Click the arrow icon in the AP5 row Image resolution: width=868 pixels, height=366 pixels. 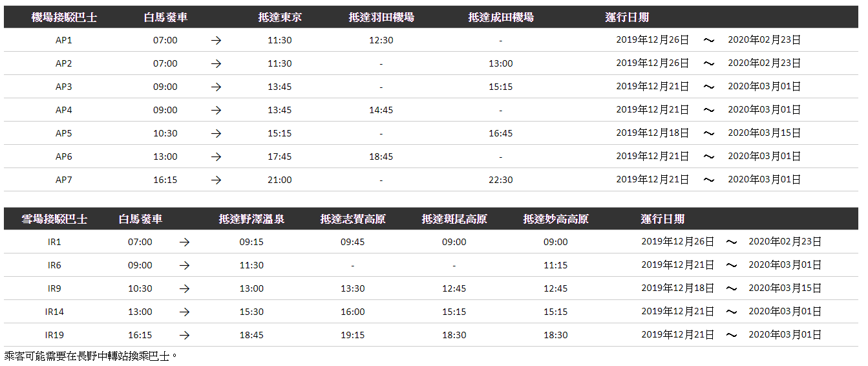[216, 133]
